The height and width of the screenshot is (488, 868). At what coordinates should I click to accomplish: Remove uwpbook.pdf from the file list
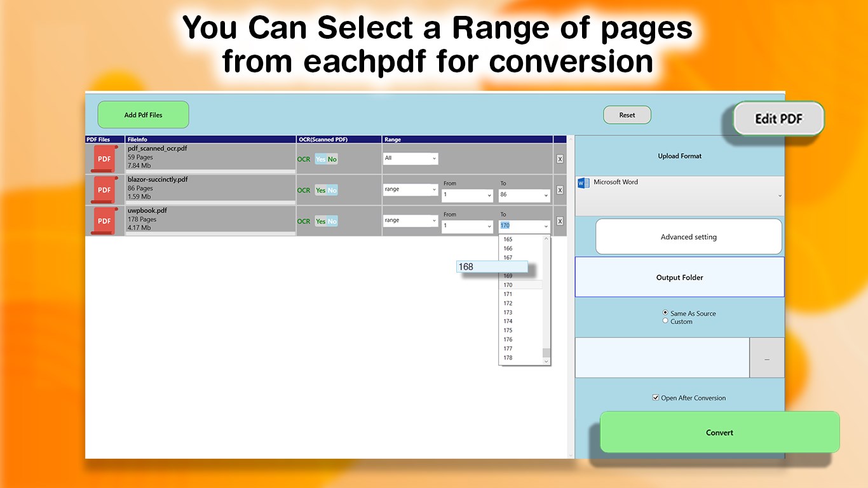560,220
